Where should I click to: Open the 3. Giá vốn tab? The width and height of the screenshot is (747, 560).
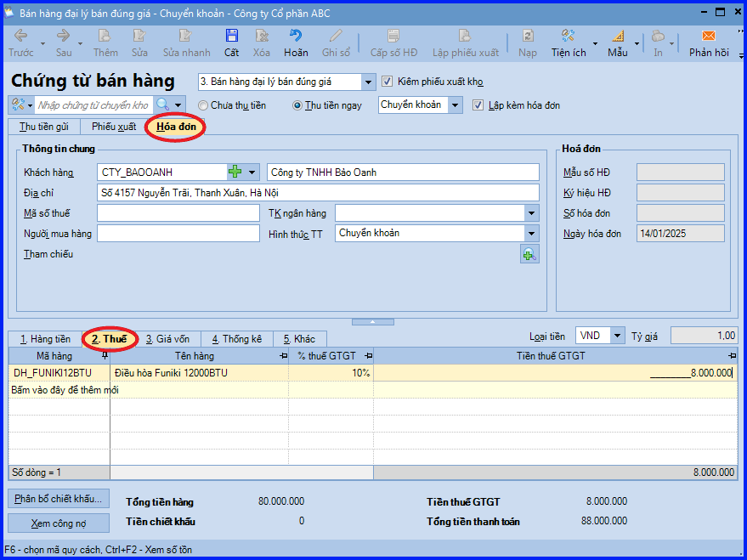click(x=167, y=339)
